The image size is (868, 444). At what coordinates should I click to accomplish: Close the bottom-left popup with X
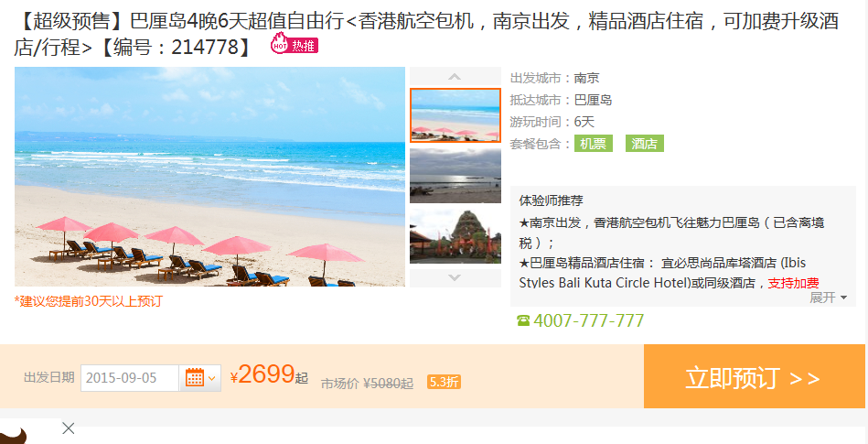tap(68, 428)
